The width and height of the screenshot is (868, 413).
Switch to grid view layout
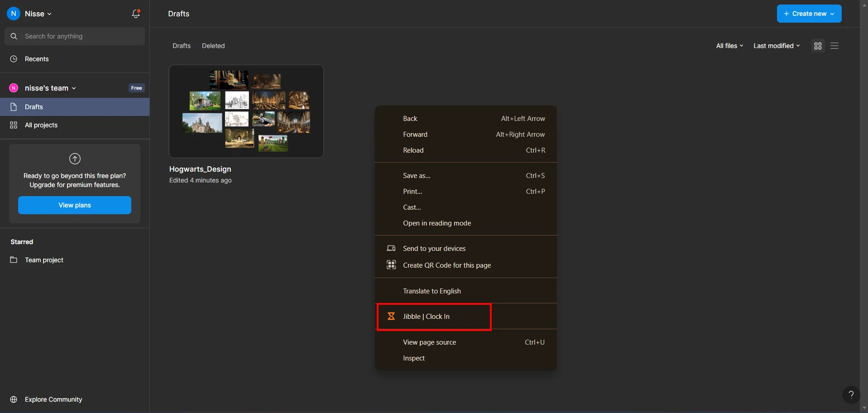[x=818, y=46]
